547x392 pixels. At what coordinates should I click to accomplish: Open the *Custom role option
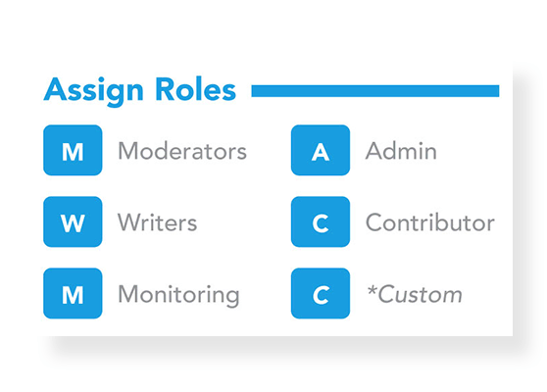(415, 294)
